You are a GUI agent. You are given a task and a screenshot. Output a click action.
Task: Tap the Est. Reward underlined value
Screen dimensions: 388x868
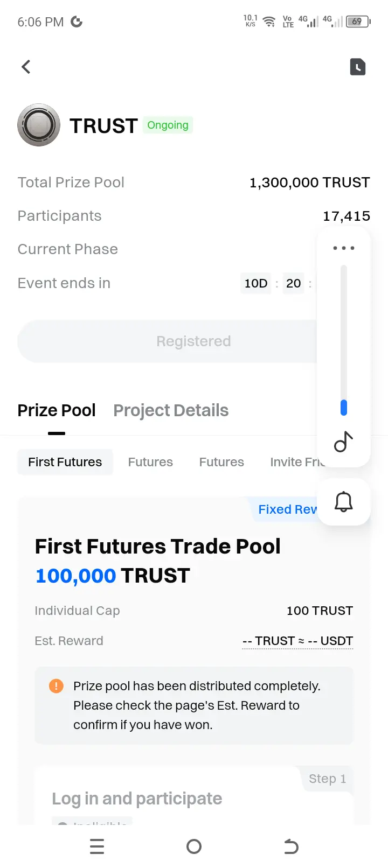point(298,641)
